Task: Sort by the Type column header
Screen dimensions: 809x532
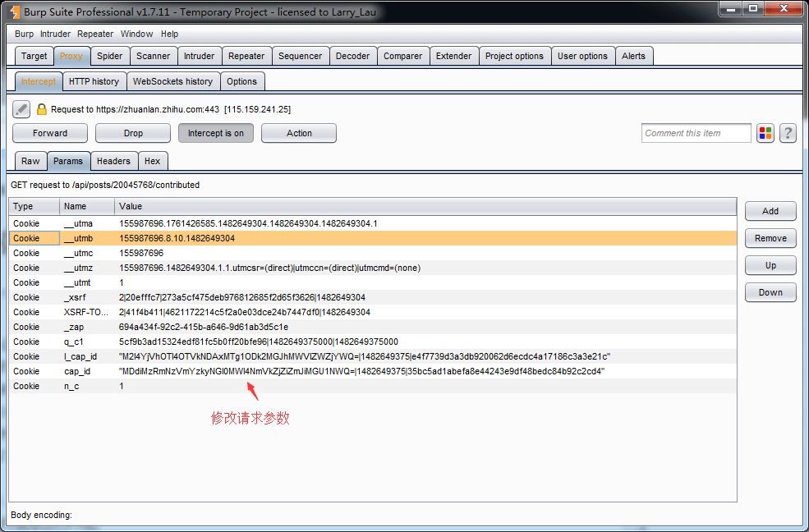Action: coord(34,206)
